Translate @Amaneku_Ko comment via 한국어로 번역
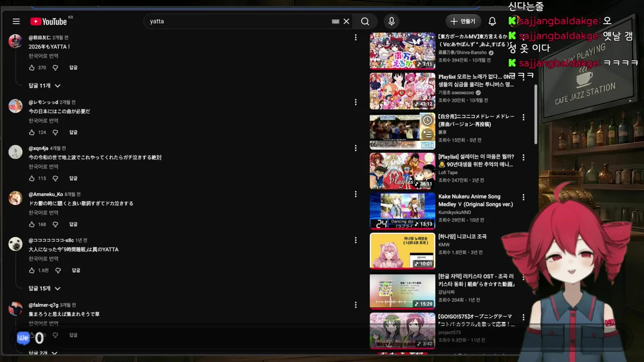 (x=43, y=213)
